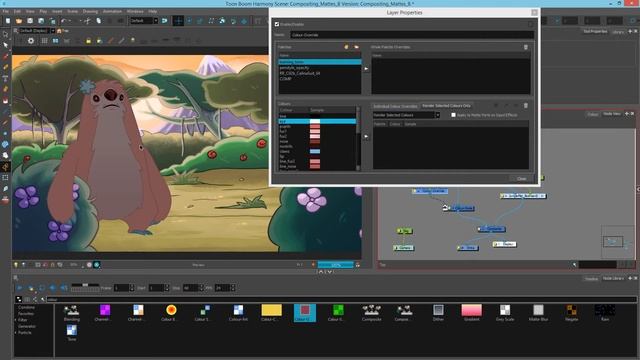This screenshot has height=360, width=640.
Task: Click the gear settings icon above the camera view
Action: [x=31, y=41]
